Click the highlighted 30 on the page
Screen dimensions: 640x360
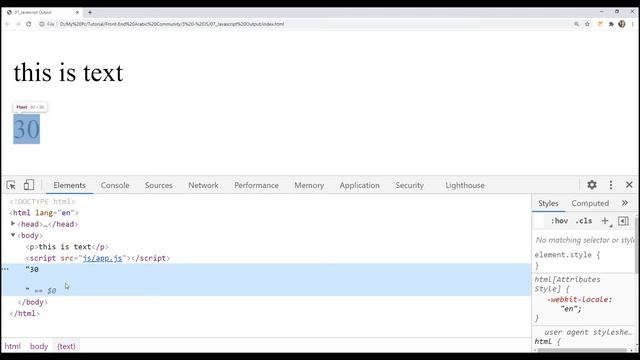[27, 129]
